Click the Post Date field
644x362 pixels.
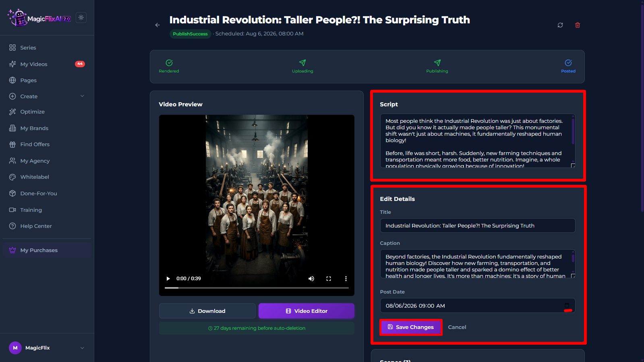pos(478,306)
